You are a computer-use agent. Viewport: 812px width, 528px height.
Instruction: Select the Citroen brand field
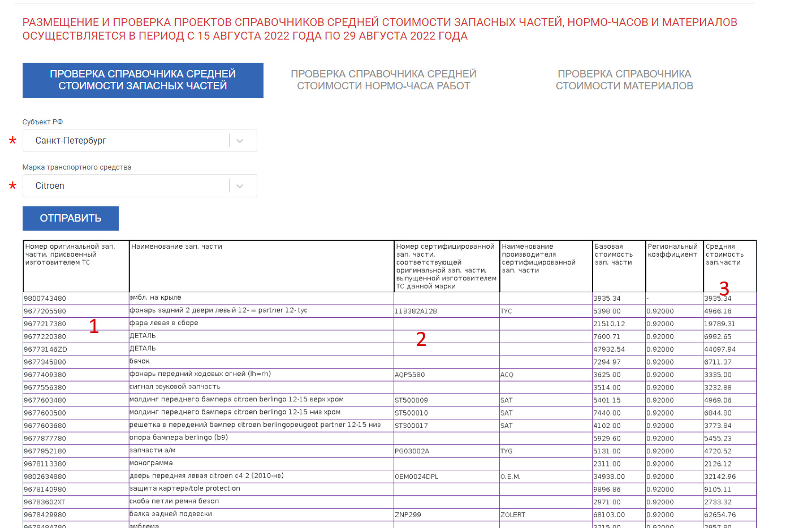[140, 186]
